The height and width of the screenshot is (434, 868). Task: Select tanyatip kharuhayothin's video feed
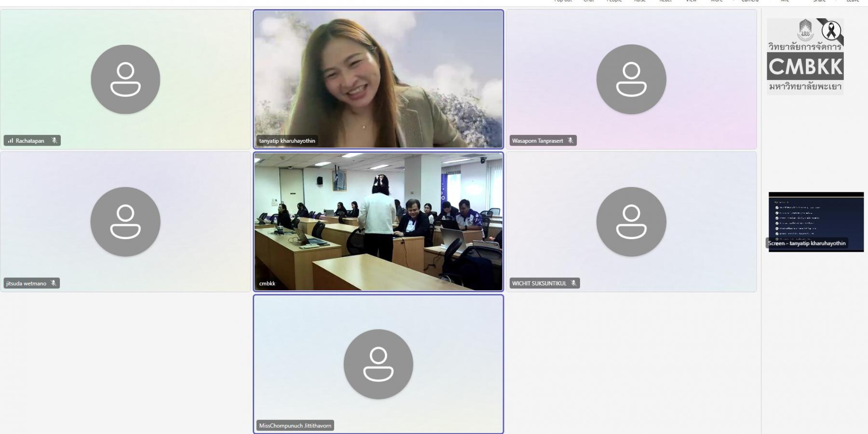point(378,77)
